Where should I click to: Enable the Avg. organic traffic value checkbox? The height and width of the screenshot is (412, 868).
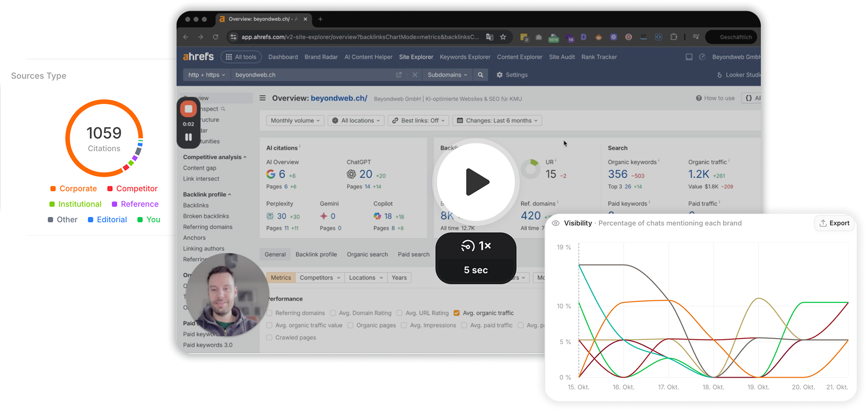(x=269, y=325)
